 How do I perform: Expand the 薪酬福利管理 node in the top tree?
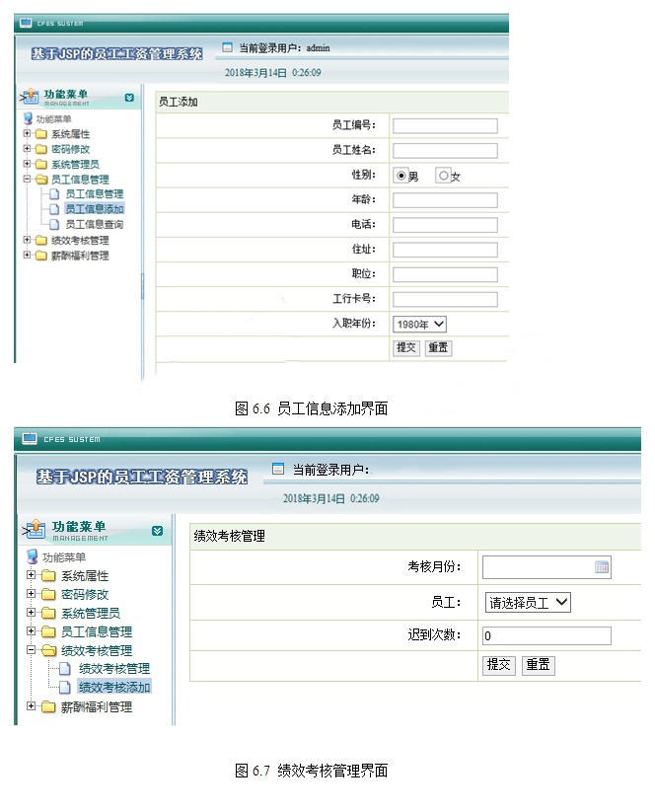point(27,255)
